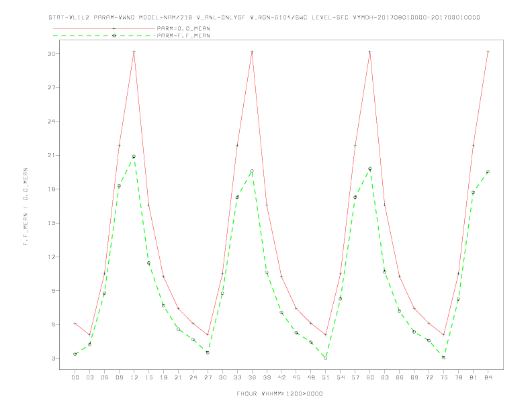This screenshot has height=411, width=532.
Task: Click x-axis forecast hour label 57
Action: pyautogui.click(x=355, y=377)
